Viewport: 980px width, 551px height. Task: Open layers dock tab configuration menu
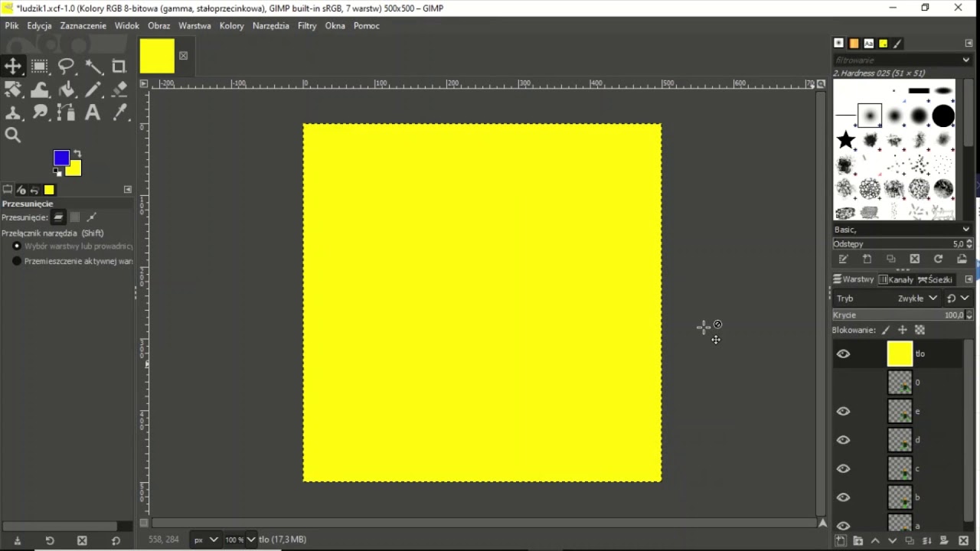[969, 279]
